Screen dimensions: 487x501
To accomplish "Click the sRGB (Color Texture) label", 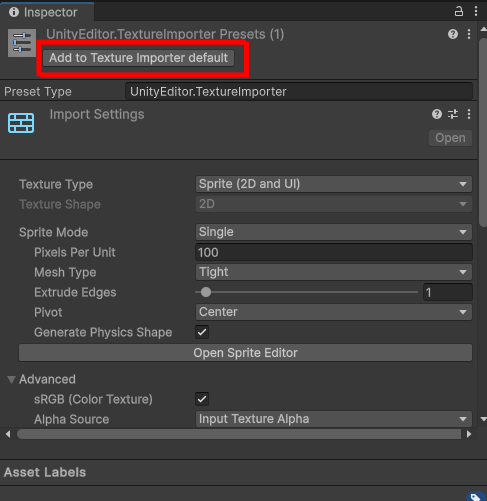I will click(93, 399).
